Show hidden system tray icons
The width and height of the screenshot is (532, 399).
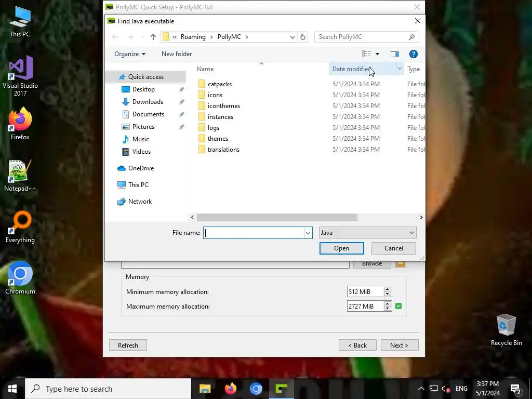pyautogui.click(x=421, y=389)
